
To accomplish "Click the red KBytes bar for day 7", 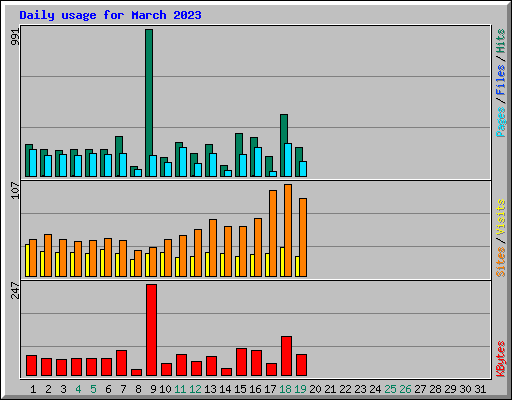I will point(121,363).
